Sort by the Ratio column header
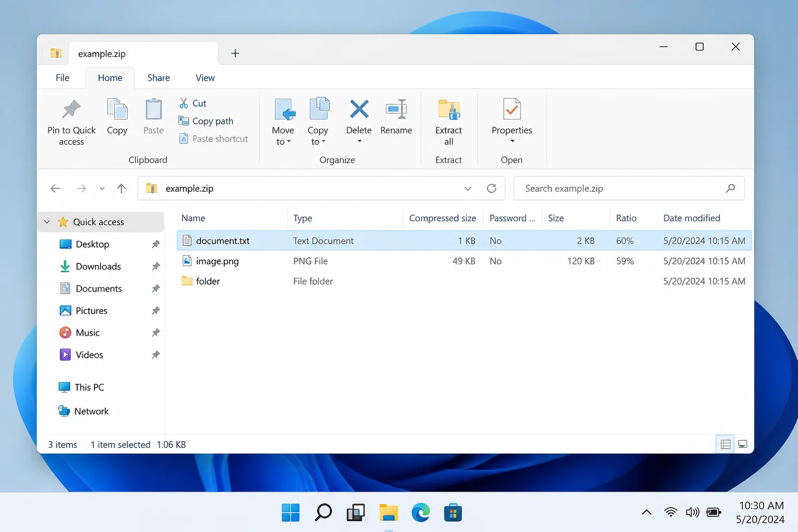 pos(626,218)
